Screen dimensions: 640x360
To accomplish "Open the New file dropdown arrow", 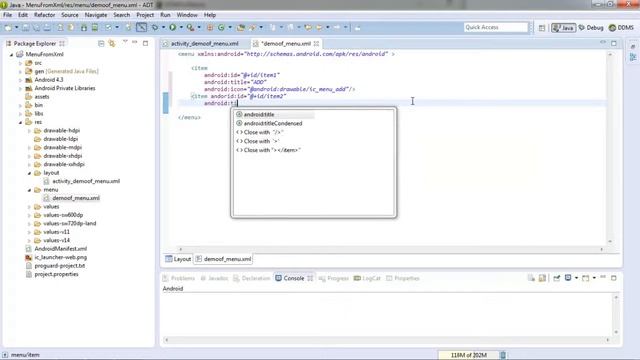I will [16, 27].
